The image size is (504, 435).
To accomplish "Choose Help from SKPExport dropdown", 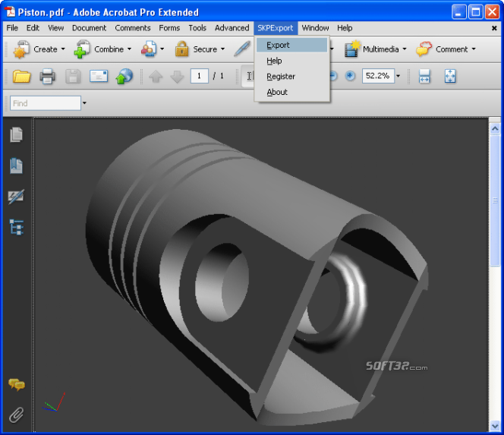I will coord(291,61).
